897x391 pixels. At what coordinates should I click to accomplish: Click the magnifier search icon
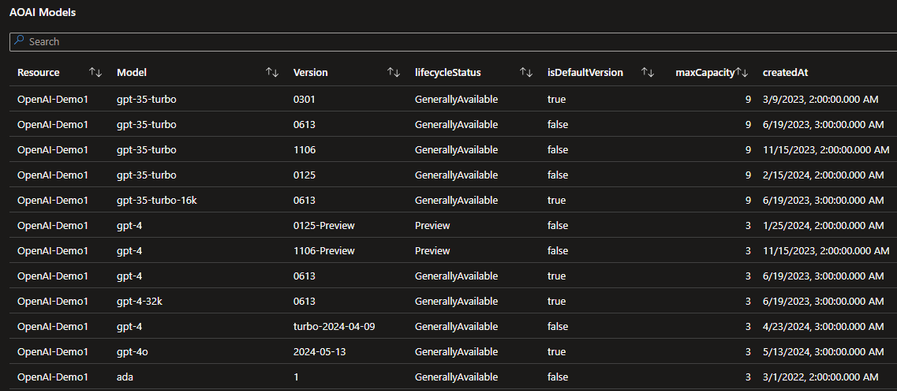19,41
